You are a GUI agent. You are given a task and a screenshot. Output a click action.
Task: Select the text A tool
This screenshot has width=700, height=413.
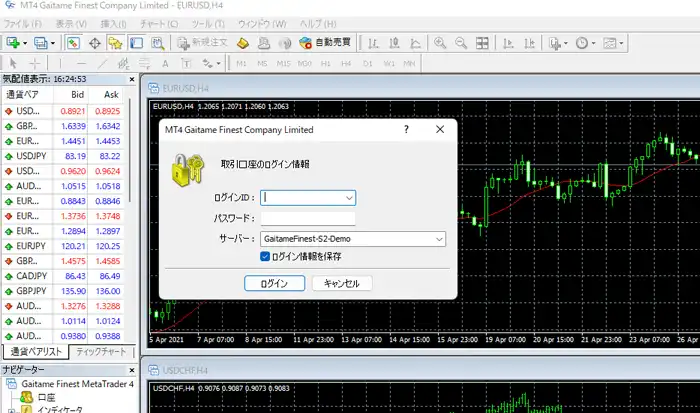165,63
